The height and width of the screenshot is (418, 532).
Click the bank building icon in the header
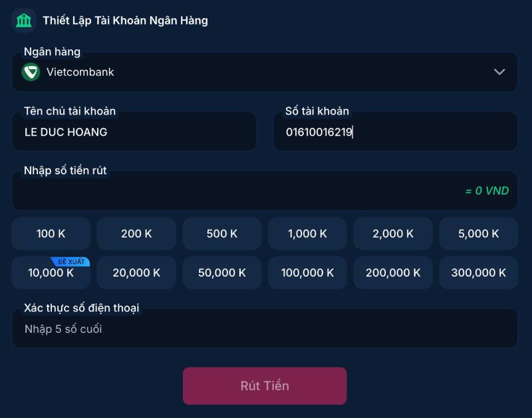25,20
